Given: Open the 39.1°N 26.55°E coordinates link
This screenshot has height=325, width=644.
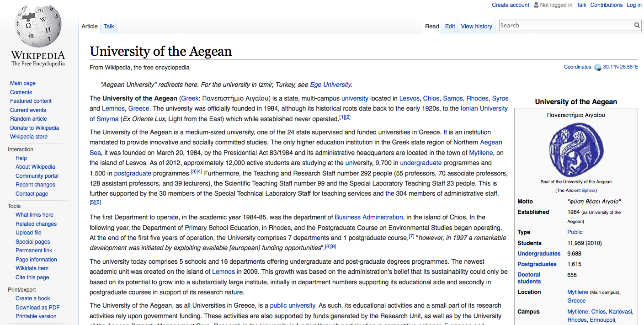Looking at the screenshot, I should (620, 67).
